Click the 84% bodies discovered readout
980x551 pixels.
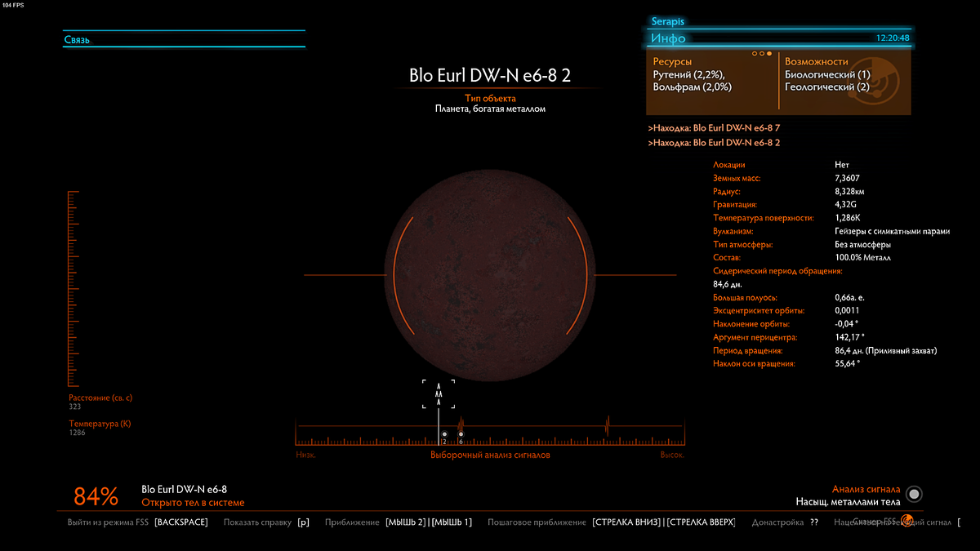(x=96, y=496)
